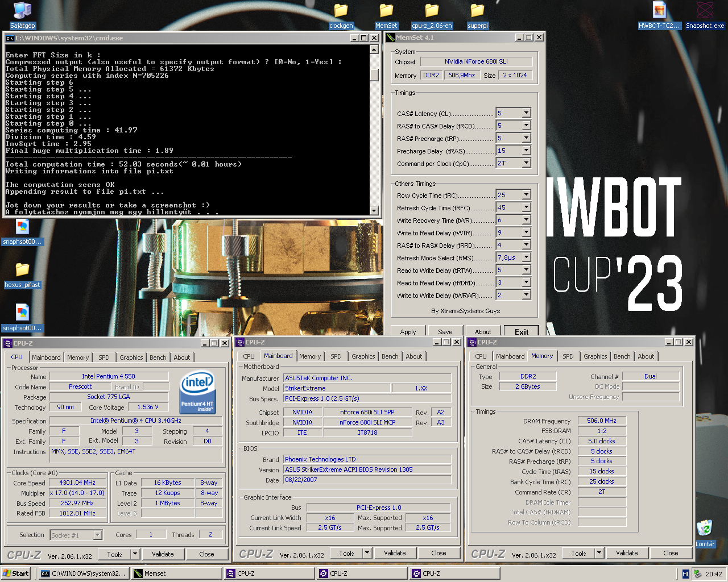Click Validate in right CPU-Z window

pyautogui.click(x=627, y=553)
